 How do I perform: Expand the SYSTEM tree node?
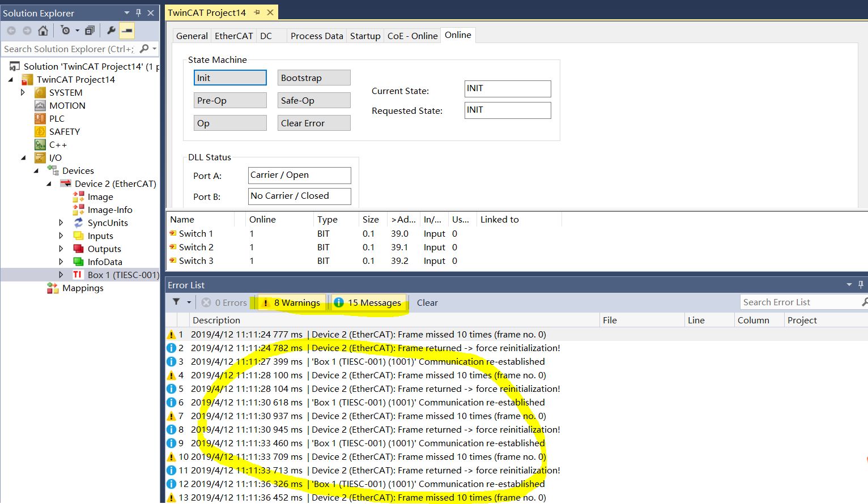pyautogui.click(x=23, y=92)
